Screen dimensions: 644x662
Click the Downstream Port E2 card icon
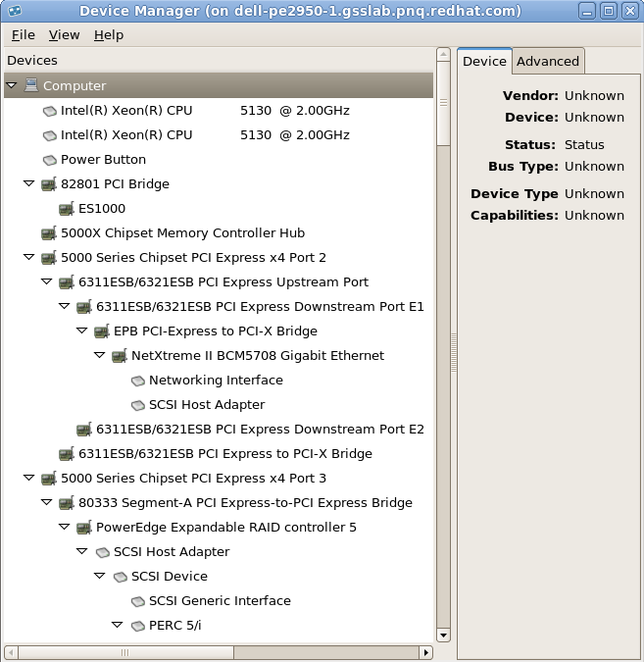tap(84, 429)
